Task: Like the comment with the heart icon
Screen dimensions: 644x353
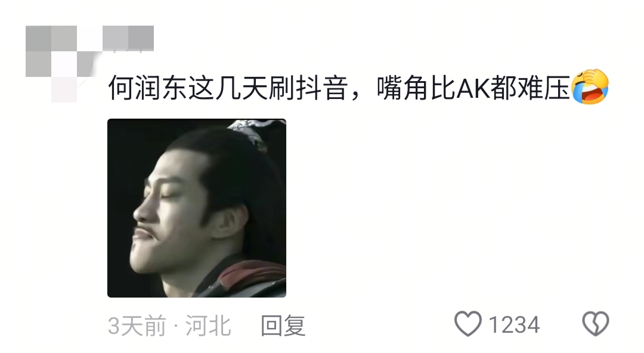Action: pyautogui.click(x=468, y=324)
